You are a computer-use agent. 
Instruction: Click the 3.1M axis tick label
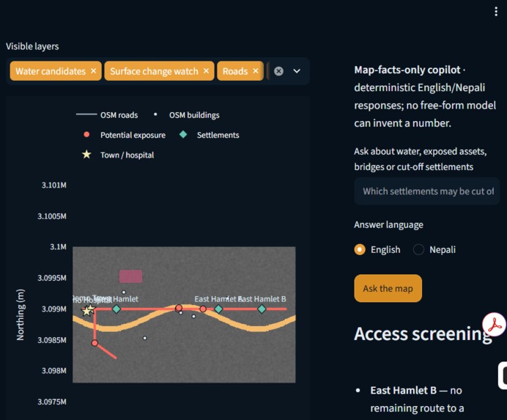[58, 247]
